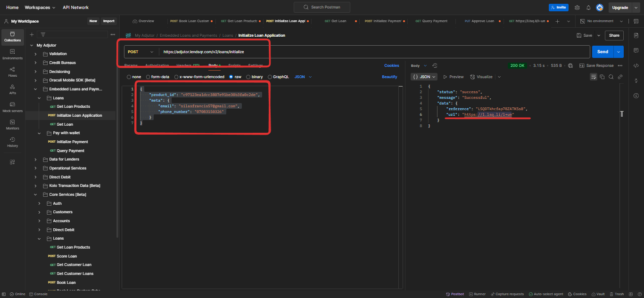Click the request URL input field
This screenshot has height=298, width=644.
[x=375, y=52]
